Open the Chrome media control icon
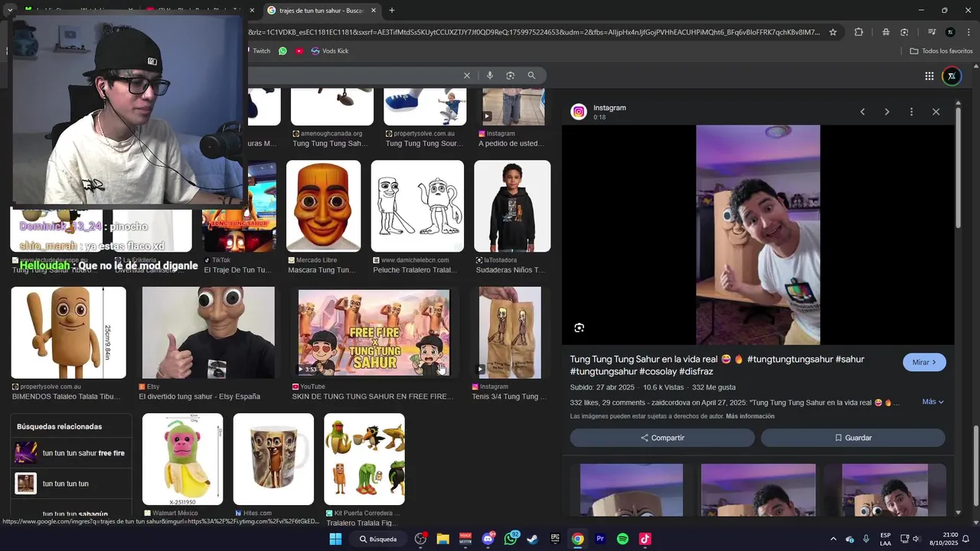The width and height of the screenshot is (980, 551). pyautogui.click(x=932, y=32)
